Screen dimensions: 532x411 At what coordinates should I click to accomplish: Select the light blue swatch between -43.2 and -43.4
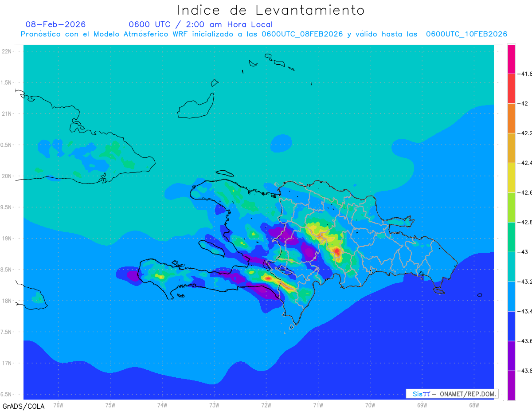(511, 296)
